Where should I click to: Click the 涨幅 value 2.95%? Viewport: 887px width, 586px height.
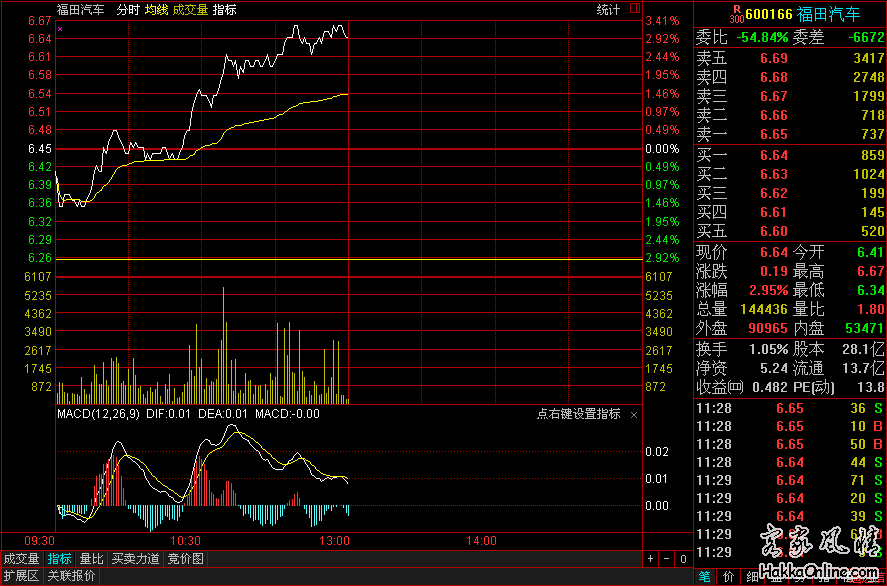pos(769,291)
